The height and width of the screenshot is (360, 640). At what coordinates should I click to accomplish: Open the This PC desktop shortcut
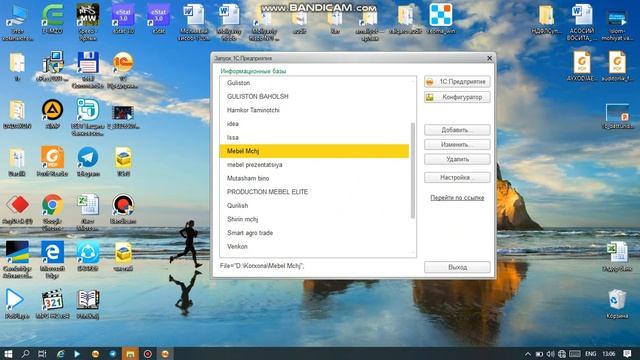[17, 22]
